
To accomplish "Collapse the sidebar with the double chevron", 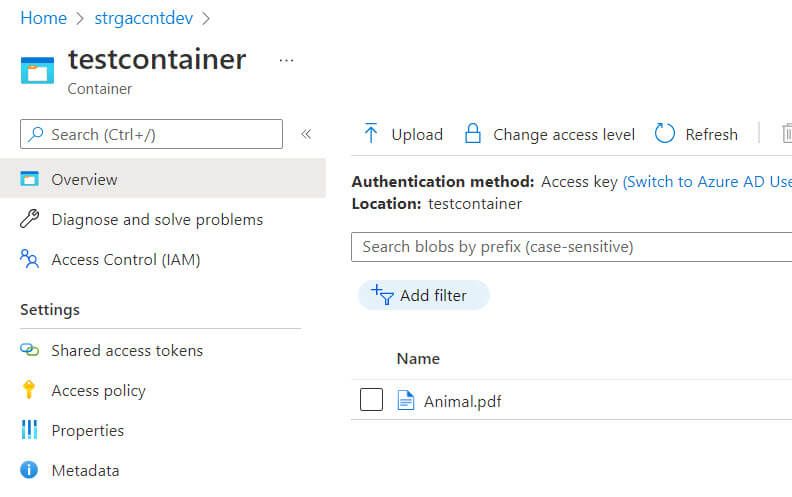I will tap(307, 134).
